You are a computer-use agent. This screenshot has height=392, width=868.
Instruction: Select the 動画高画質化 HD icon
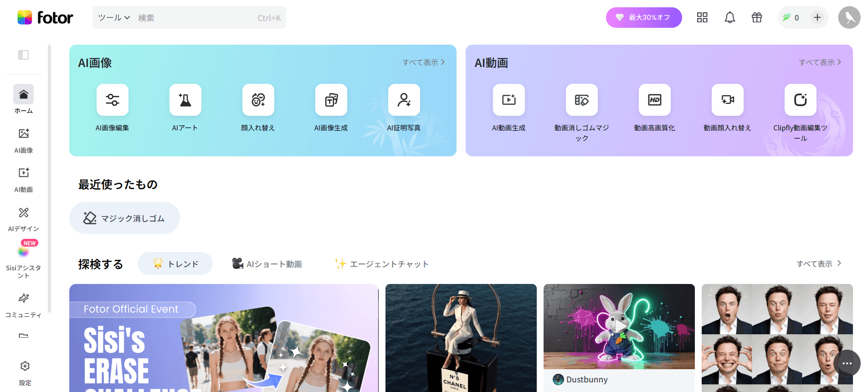click(654, 100)
